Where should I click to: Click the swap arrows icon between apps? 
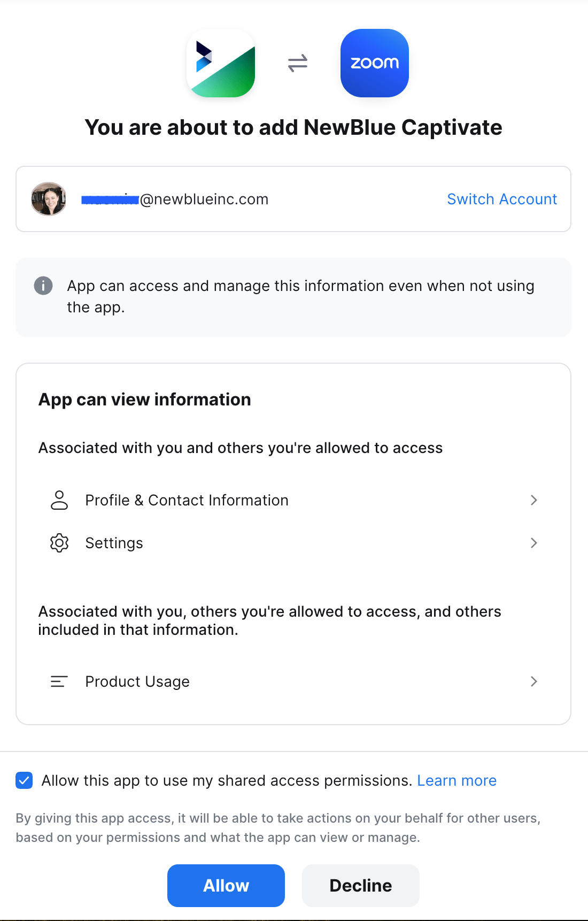click(x=298, y=63)
